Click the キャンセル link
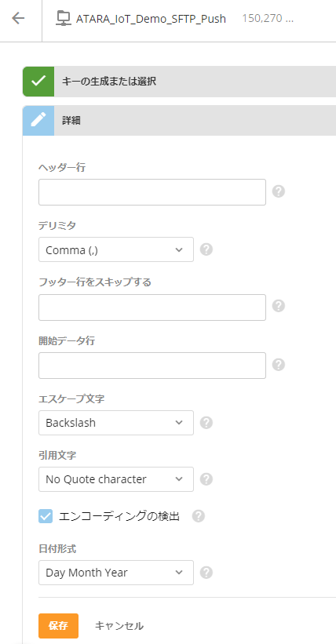 [119, 626]
